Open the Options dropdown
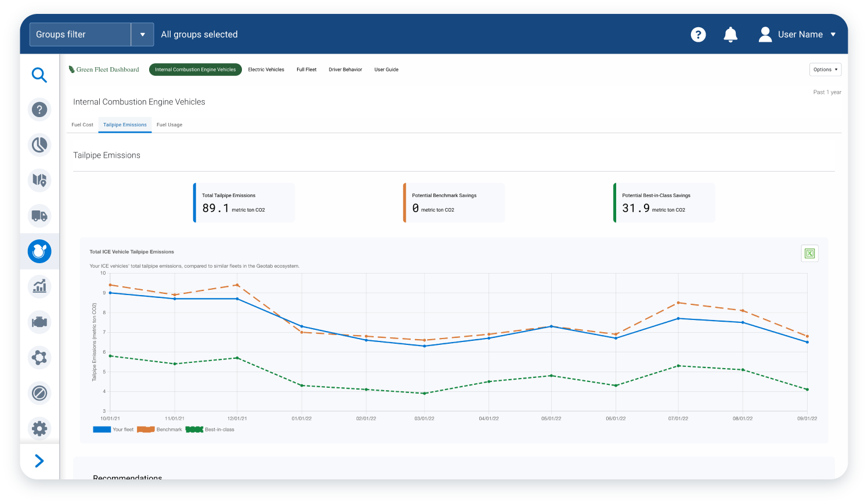The height and width of the screenshot is (502, 868). 825,69
